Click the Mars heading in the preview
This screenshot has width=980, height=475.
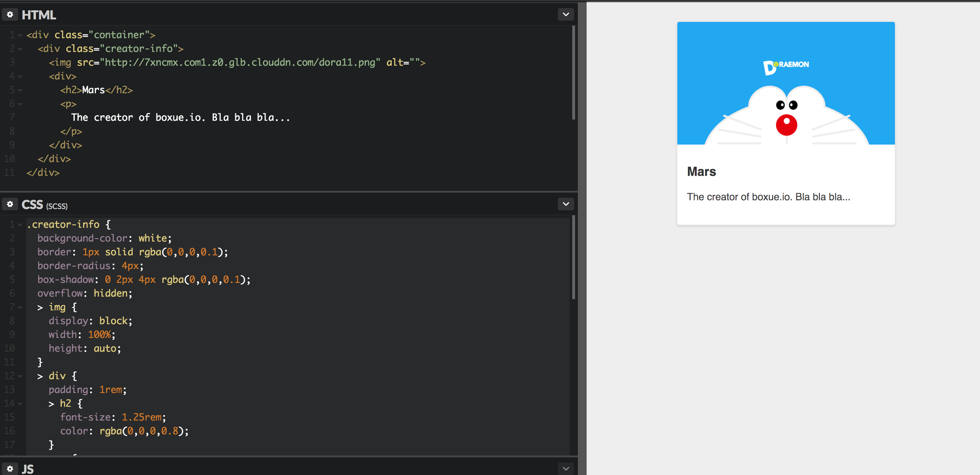pos(701,172)
